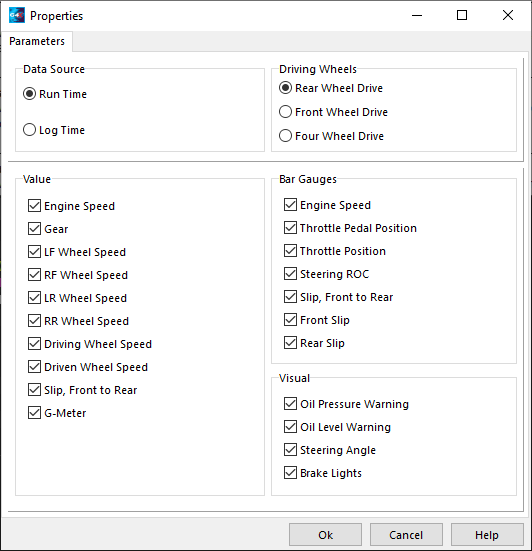
Task: Click the application icon in title bar
Action: [x=17, y=15]
